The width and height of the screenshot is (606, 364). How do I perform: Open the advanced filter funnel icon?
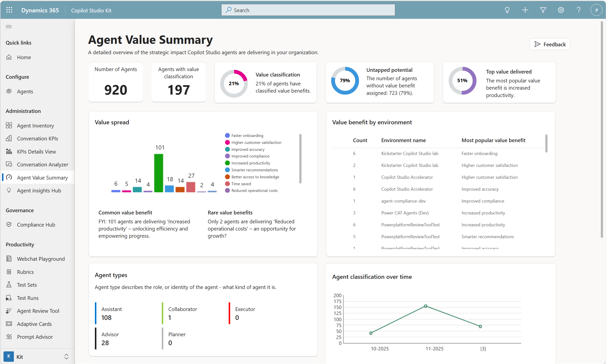point(543,10)
